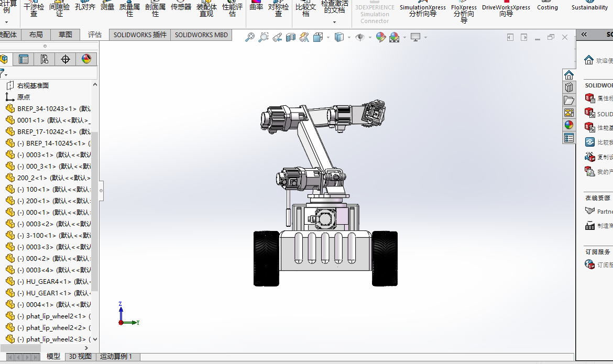The image size is (613, 364).
Task: Open Custom Properties tab in task pane
Action: coord(569,138)
